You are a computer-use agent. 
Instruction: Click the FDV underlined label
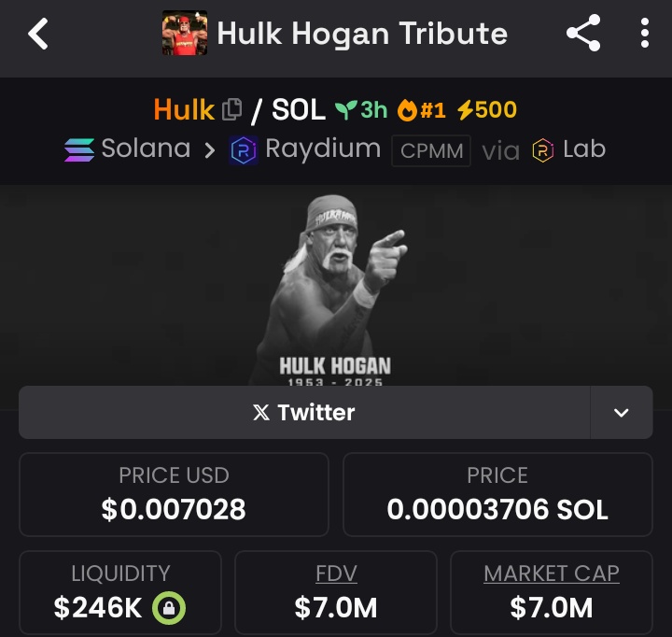pyautogui.click(x=336, y=573)
